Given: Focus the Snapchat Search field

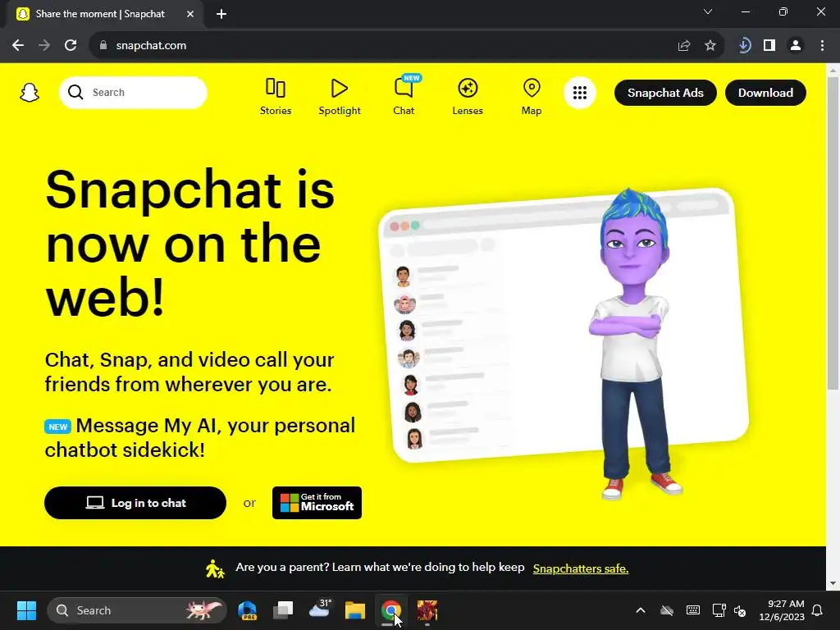Looking at the screenshot, I should 134,92.
